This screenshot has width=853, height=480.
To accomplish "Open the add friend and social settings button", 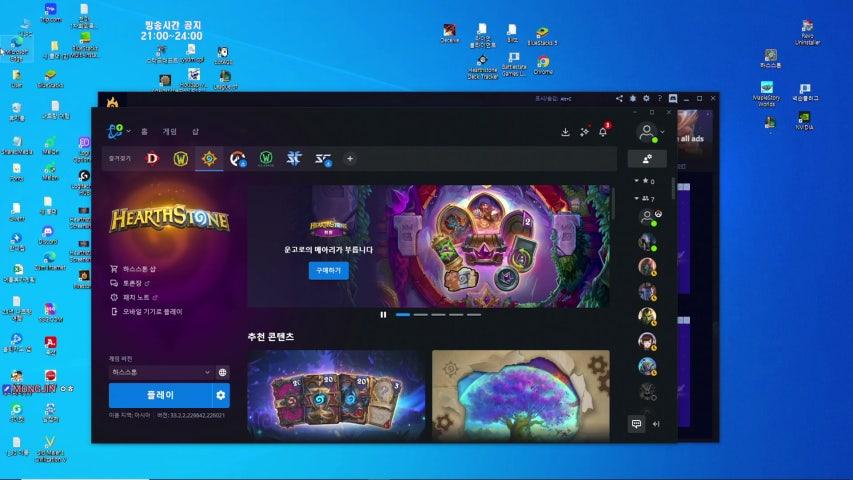I will [647, 159].
